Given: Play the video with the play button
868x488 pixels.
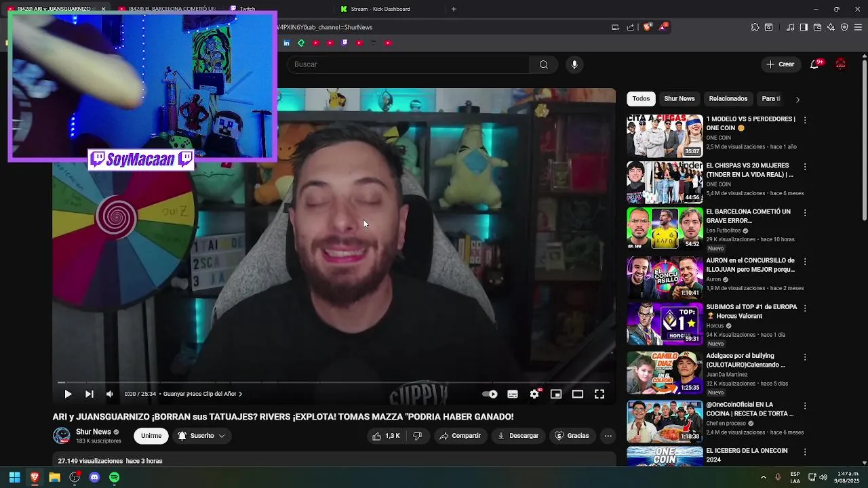Looking at the screenshot, I should 68,394.
